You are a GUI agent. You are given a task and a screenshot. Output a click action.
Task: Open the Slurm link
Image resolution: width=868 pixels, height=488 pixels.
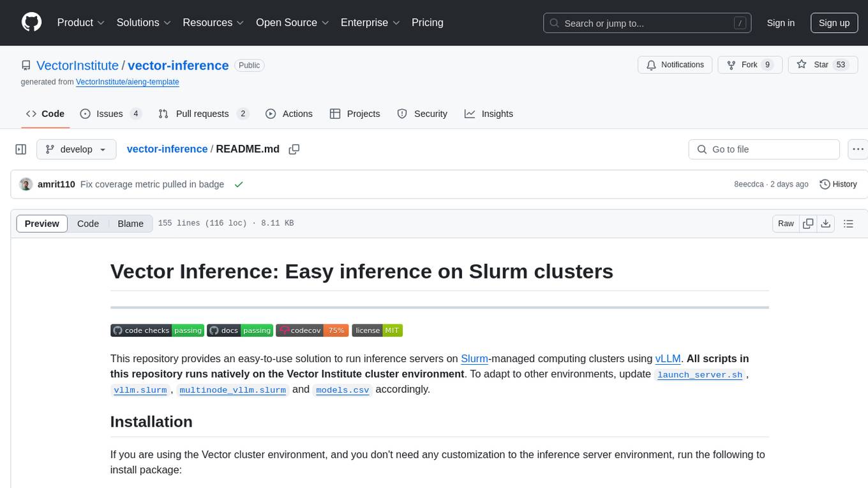[474, 358]
